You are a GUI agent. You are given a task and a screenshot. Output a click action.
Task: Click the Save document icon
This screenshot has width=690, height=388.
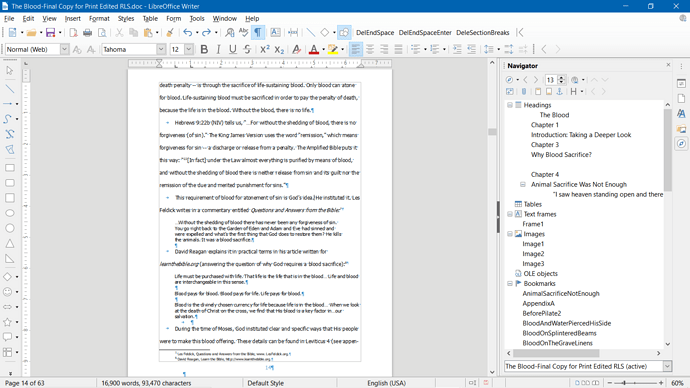pyautogui.click(x=51, y=33)
